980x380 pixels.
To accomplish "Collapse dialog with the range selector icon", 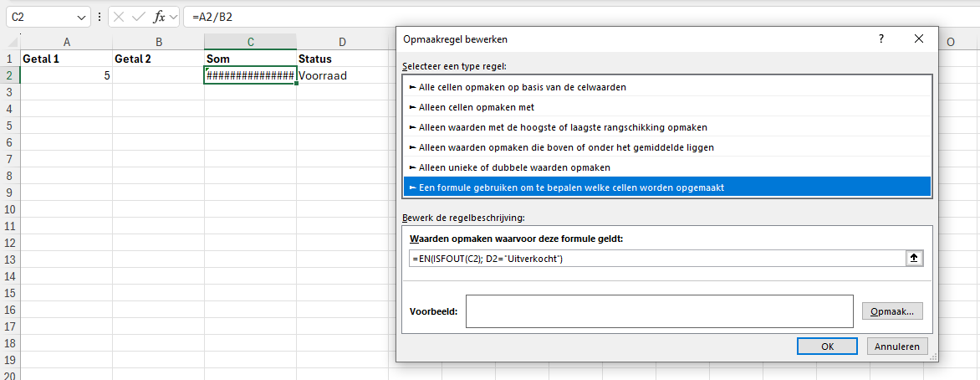I will tap(915, 258).
